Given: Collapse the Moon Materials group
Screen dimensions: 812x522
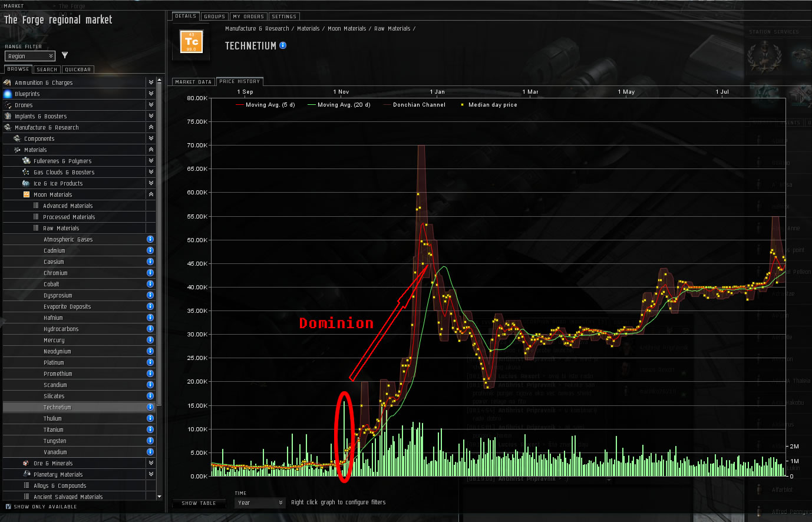Looking at the screenshot, I should pyautogui.click(x=151, y=194).
